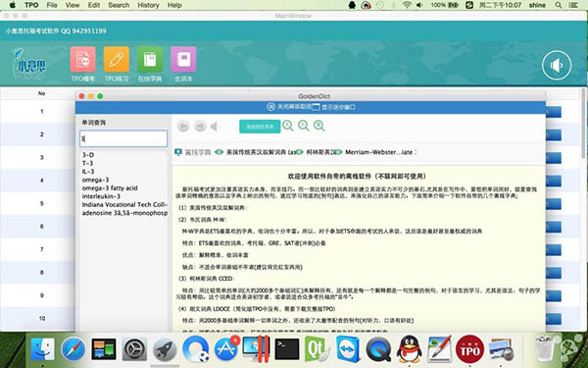
Task: Open Finder from the dock
Action: 42,348
